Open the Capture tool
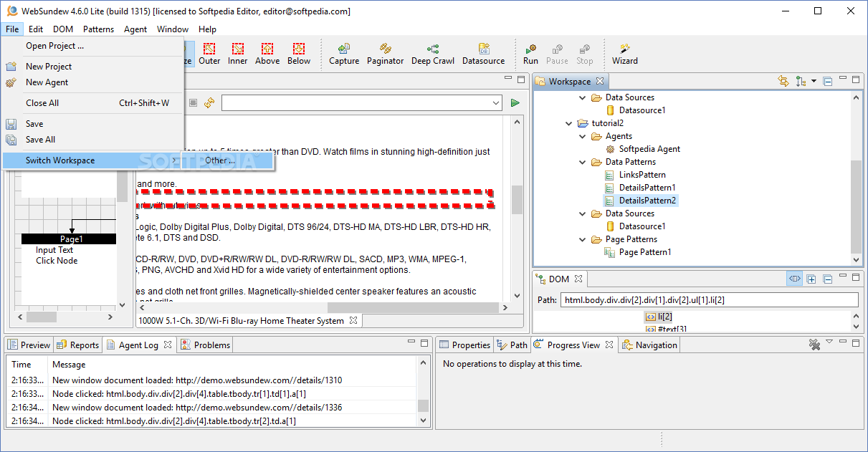Image resolution: width=868 pixels, height=452 pixels. pos(344,54)
